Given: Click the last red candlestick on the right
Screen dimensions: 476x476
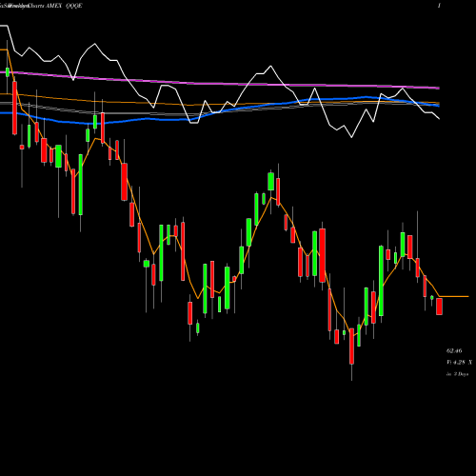Looking at the screenshot, I should point(439,307).
